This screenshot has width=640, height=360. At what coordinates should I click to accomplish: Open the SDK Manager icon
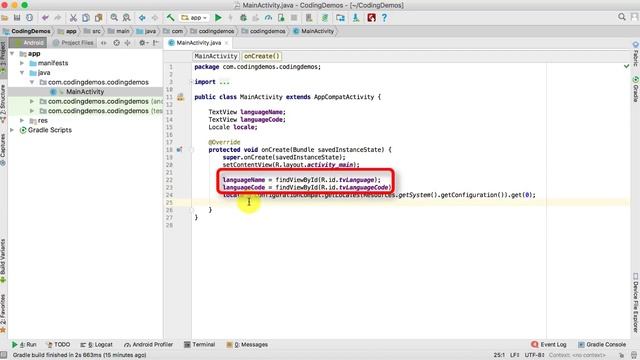pyautogui.click(x=356, y=18)
